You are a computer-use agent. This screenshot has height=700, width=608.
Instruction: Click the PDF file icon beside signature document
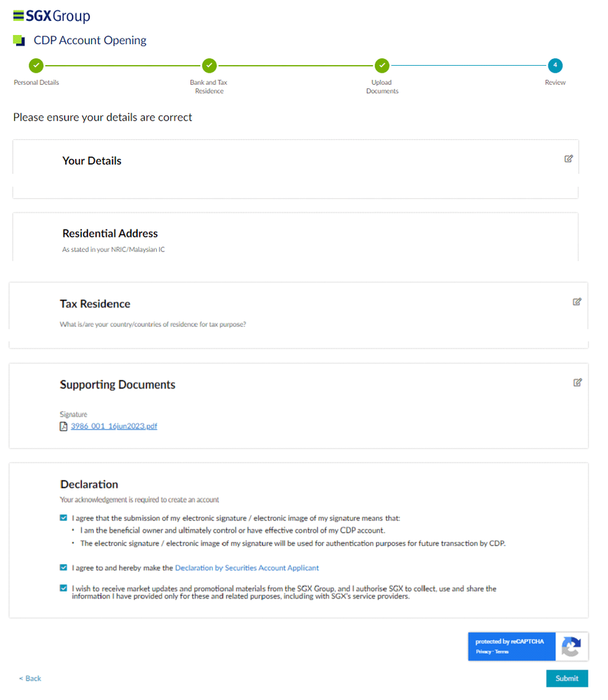(63, 426)
